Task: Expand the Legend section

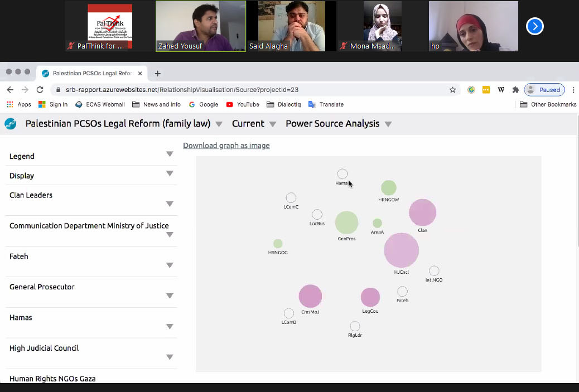Action: tap(170, 154)
